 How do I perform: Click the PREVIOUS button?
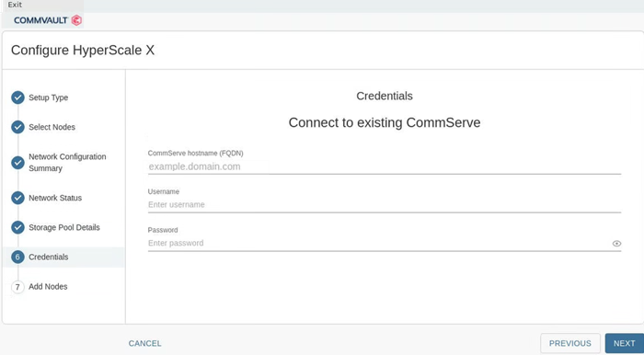pyautogui.click(x=570, y=344)
